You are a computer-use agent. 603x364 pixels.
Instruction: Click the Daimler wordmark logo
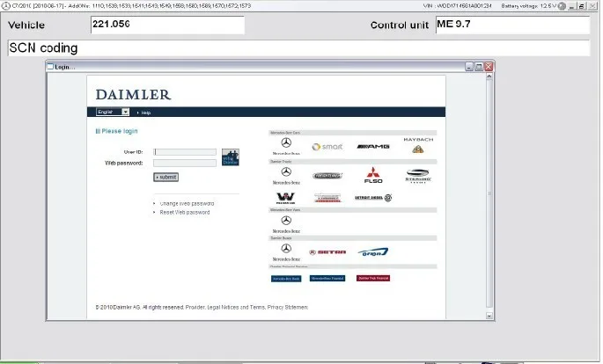[133, 94]
